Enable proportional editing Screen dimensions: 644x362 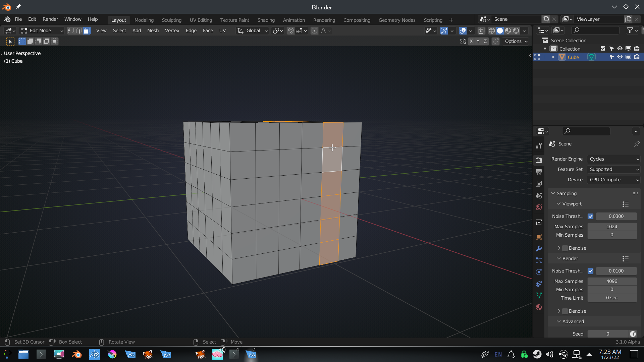(x=314, y=31)
